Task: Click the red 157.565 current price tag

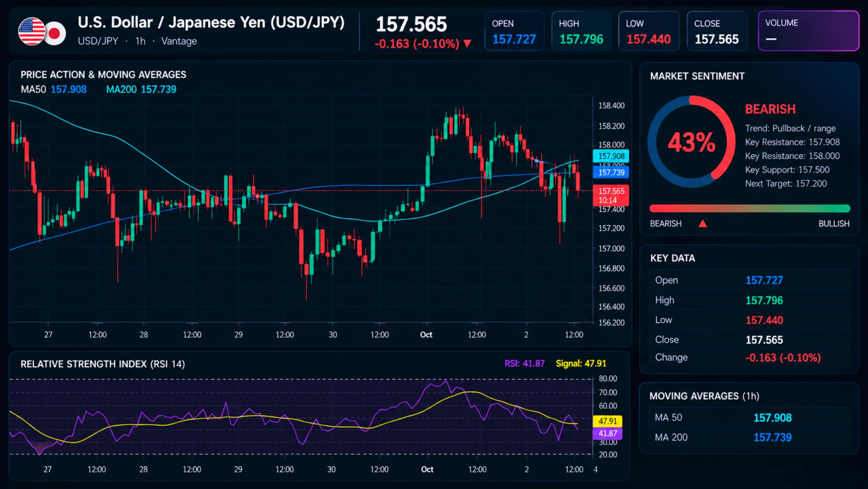Action: 611,195
